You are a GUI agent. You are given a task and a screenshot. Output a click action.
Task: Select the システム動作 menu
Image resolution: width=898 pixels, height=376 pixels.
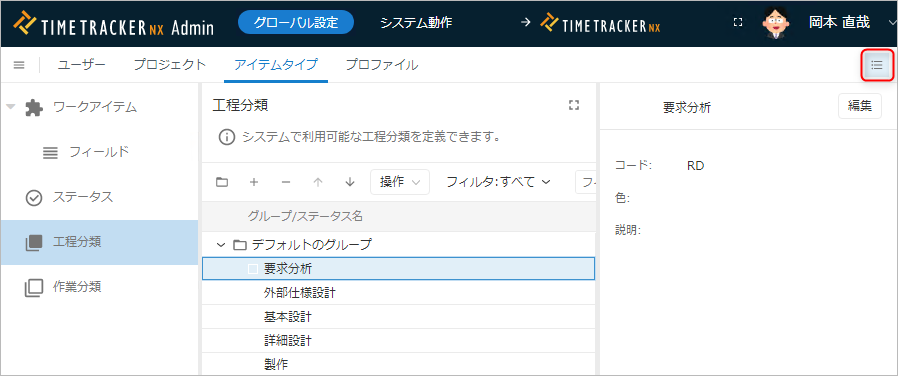click(x=416, y=23)
